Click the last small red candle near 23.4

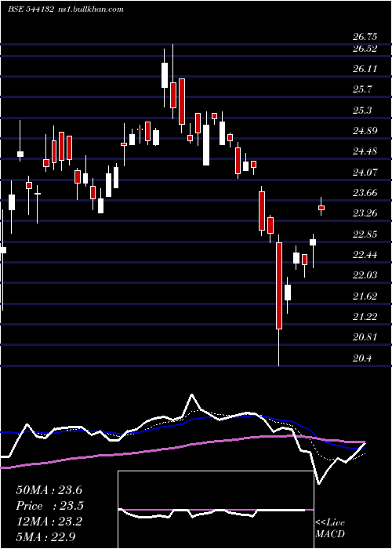coord(321,208)
